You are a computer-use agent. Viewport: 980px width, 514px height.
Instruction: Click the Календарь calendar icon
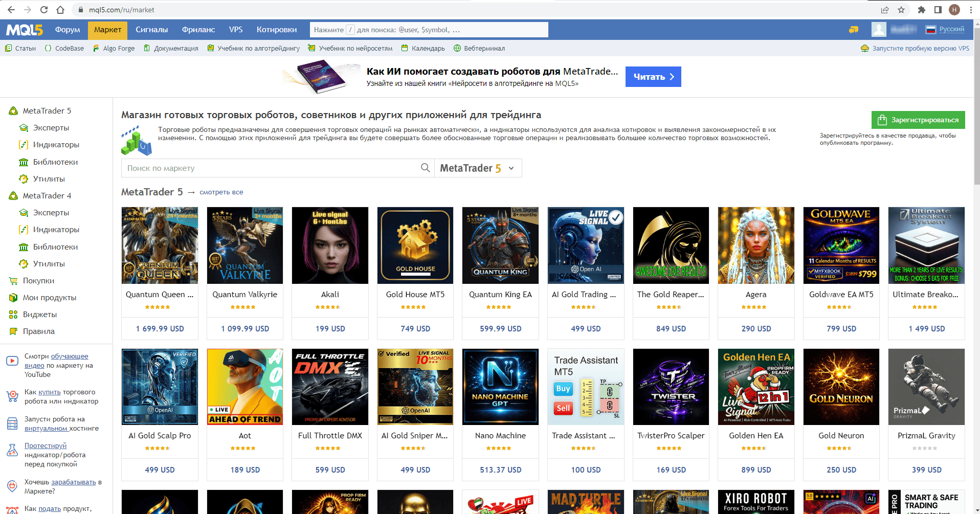[405, 48]
